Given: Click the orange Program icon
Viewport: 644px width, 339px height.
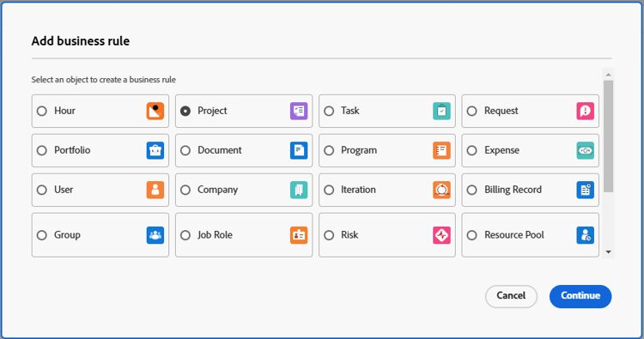Looking at the screenshot, I should pos(441,150).
